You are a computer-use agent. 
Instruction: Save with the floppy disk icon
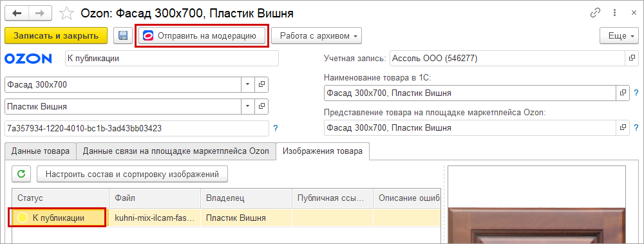(122, 36)
